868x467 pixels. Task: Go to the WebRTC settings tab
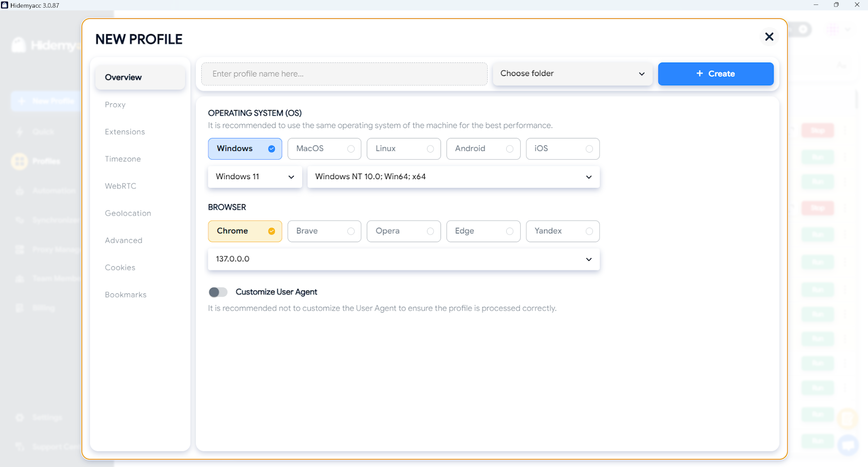120,186
